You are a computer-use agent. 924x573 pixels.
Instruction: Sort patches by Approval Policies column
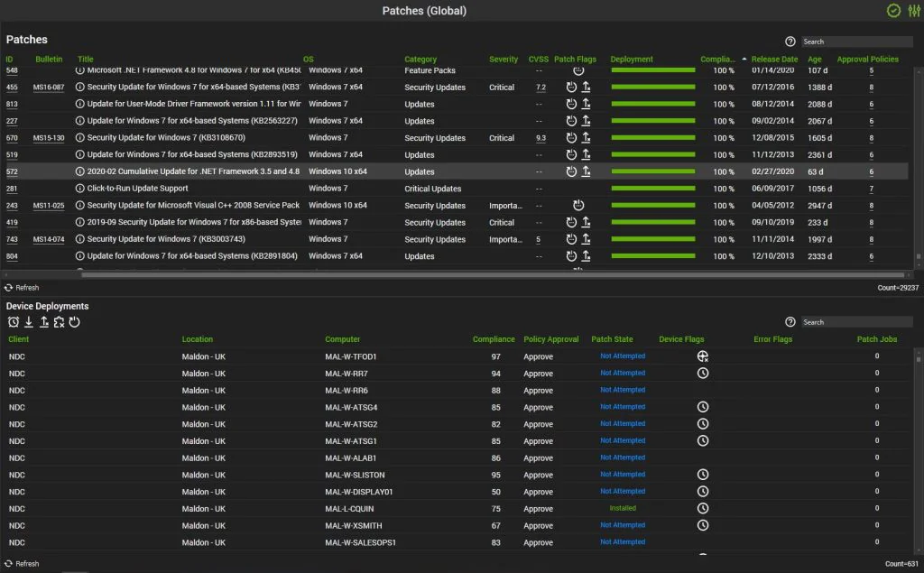(867, 59)
